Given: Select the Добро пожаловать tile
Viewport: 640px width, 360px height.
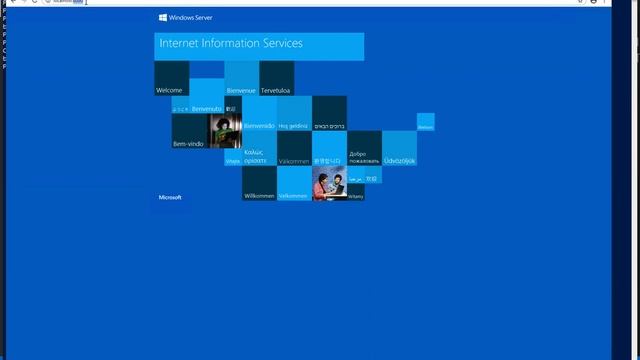Looking at the screenshot, I should point(364,148).
